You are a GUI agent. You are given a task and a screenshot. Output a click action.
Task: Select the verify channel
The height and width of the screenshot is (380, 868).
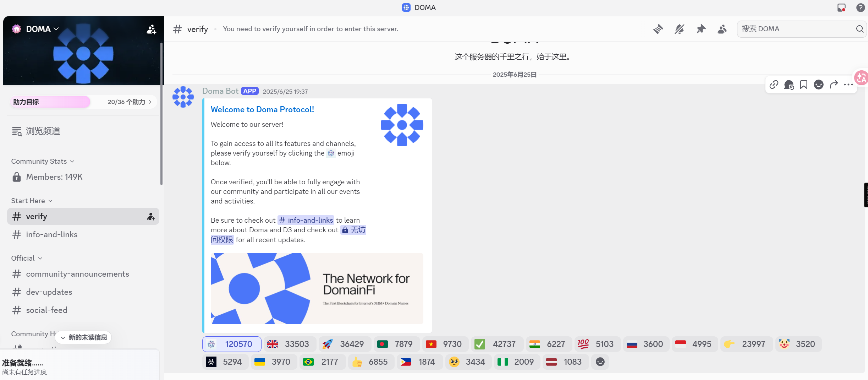pyautogui.click(x=83, y=216)
